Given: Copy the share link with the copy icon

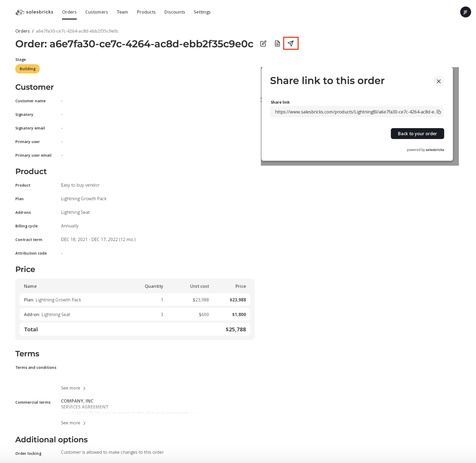Looking at the screenshot, I should [x=439, y=112].
